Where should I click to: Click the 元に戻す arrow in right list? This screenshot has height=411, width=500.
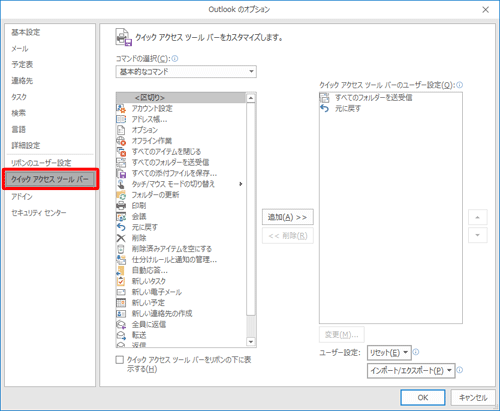324,108
